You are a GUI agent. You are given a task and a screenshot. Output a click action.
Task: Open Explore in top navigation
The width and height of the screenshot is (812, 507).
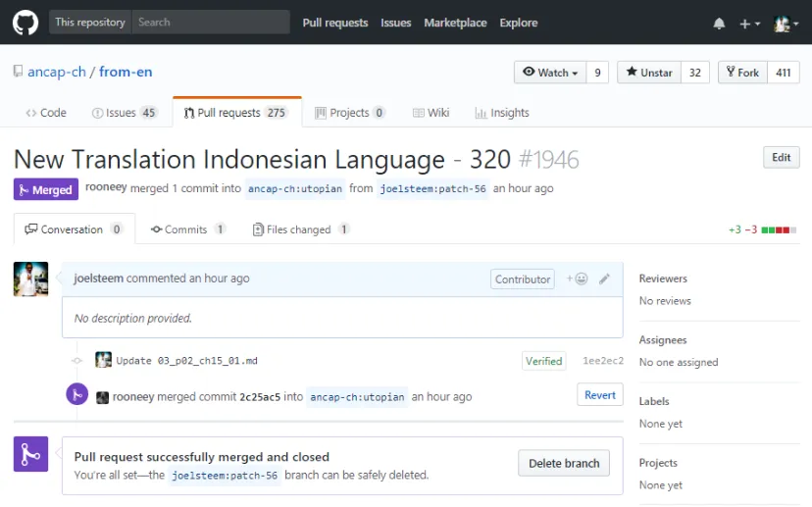pyautogui.click(x=519, y=23)
